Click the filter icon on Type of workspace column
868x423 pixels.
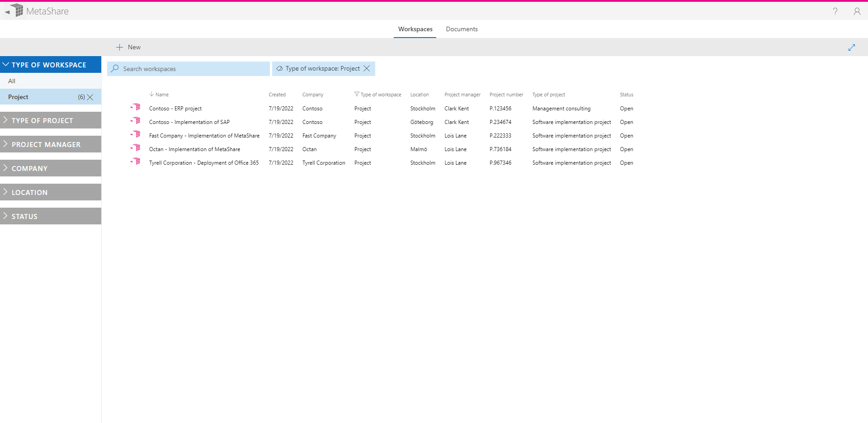357,94
